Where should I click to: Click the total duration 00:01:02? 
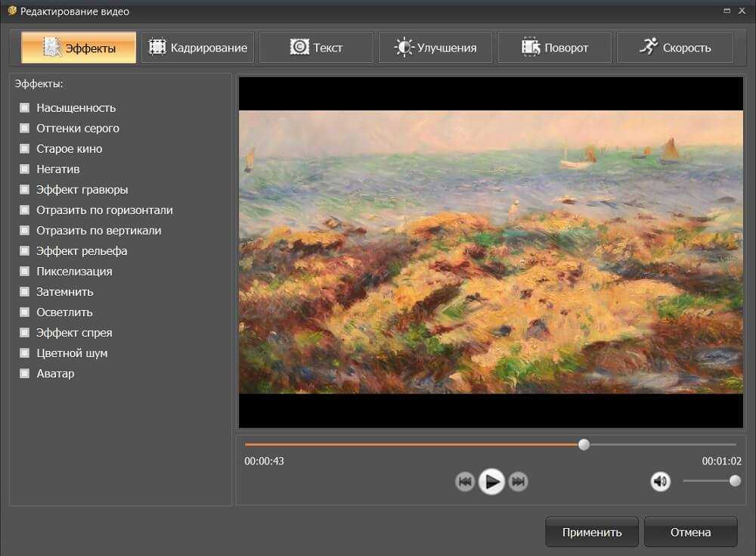(721, 461)
